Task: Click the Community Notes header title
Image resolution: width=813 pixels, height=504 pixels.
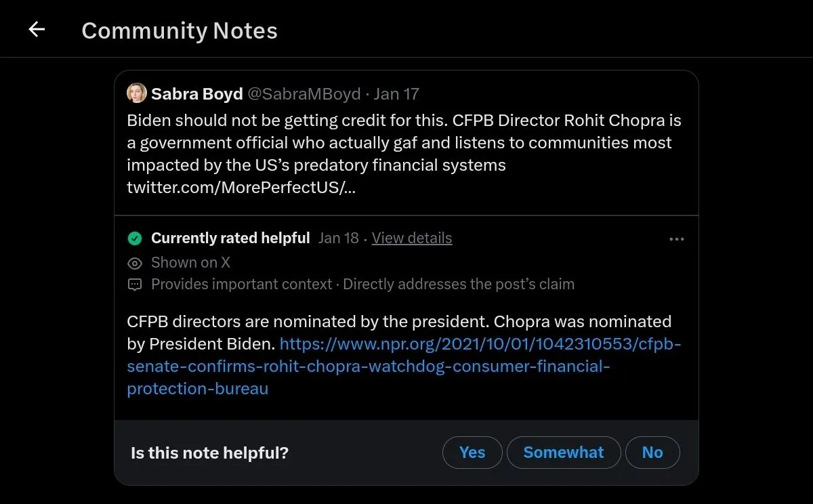Action: (179, 30)
